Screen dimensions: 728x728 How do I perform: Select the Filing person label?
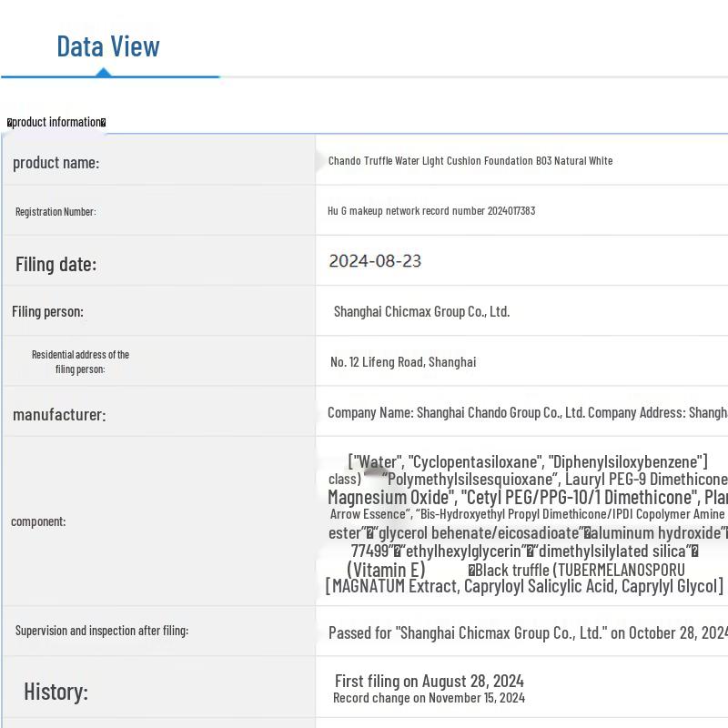coord(47,311)
